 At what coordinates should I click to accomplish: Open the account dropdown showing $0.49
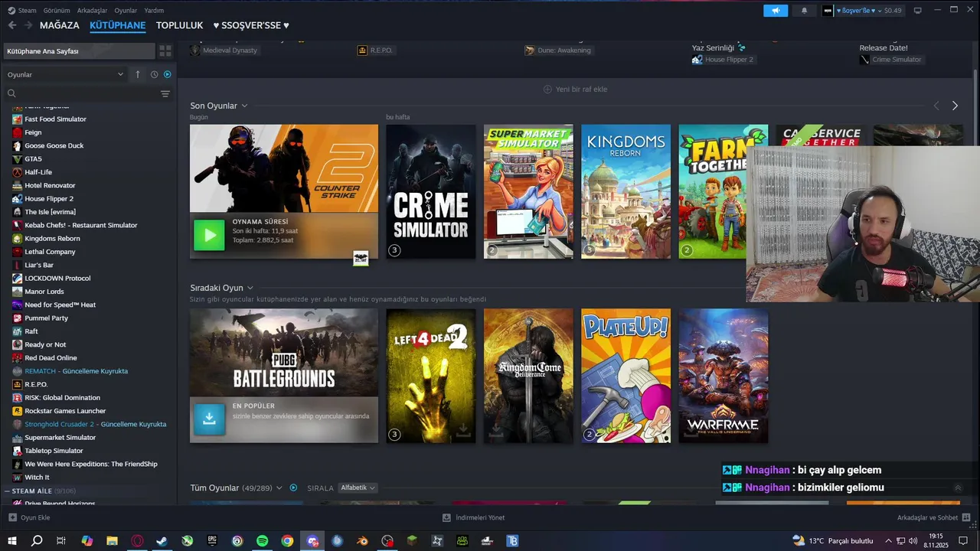click(863, 11)
